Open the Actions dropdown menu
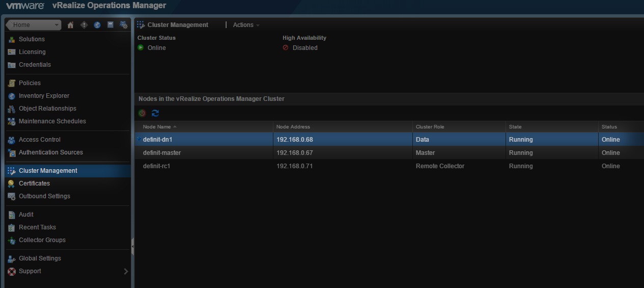 click(246, 25)
